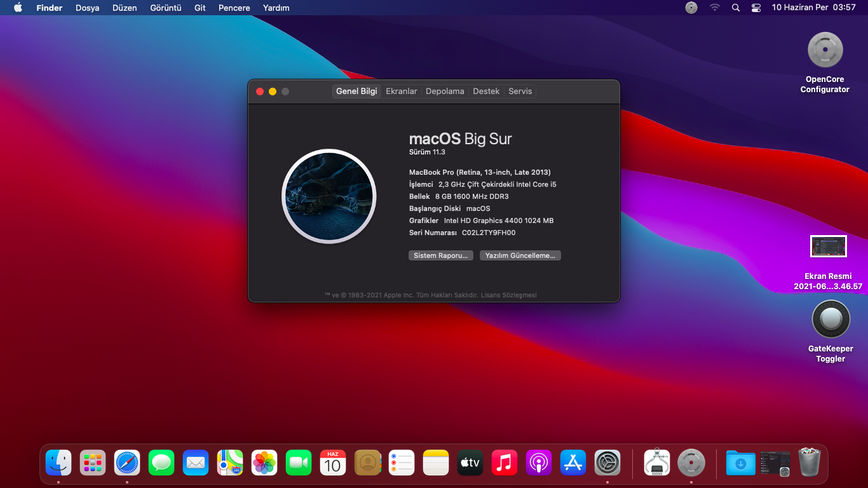The height and width of the screenshot is (488, 868).
Task: Click the Sistem Raporu... button
Action: (442, 255)
